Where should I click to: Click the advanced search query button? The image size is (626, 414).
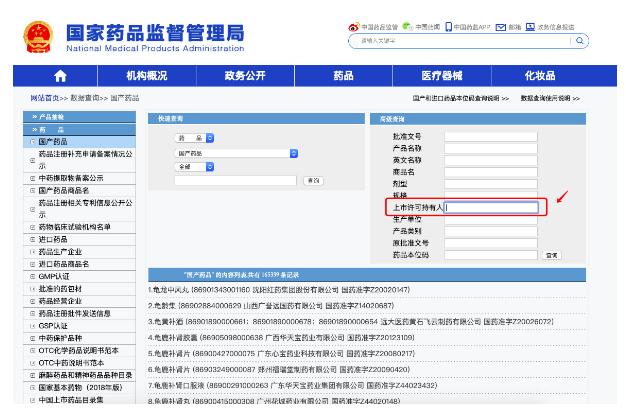click(x=551, y=255)
